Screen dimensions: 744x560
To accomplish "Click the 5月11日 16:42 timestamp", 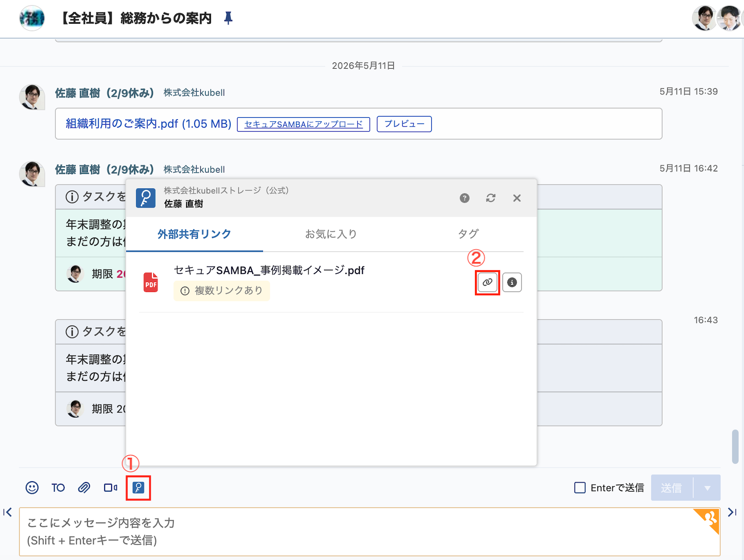I will 689,168.
